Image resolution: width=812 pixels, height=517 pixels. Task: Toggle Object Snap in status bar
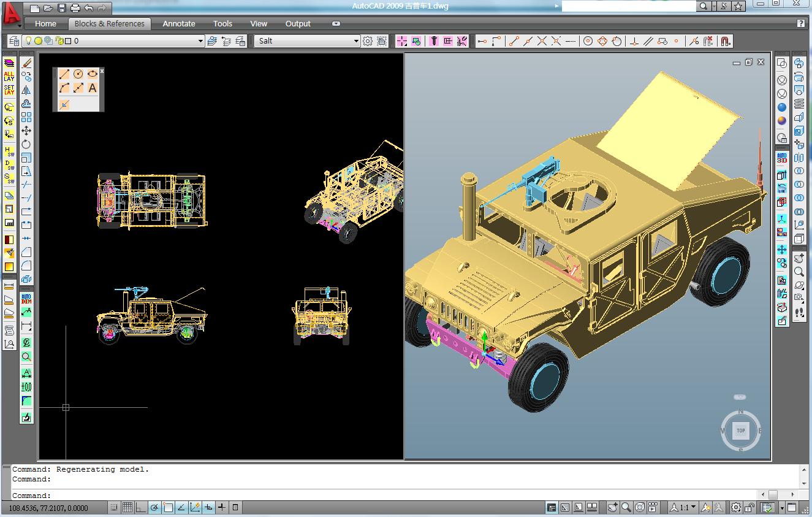pyautogui.click(x=168, y=507)
